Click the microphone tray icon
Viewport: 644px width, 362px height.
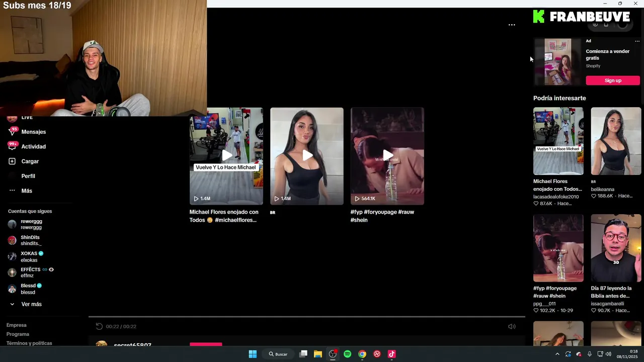tap(589, 354)
